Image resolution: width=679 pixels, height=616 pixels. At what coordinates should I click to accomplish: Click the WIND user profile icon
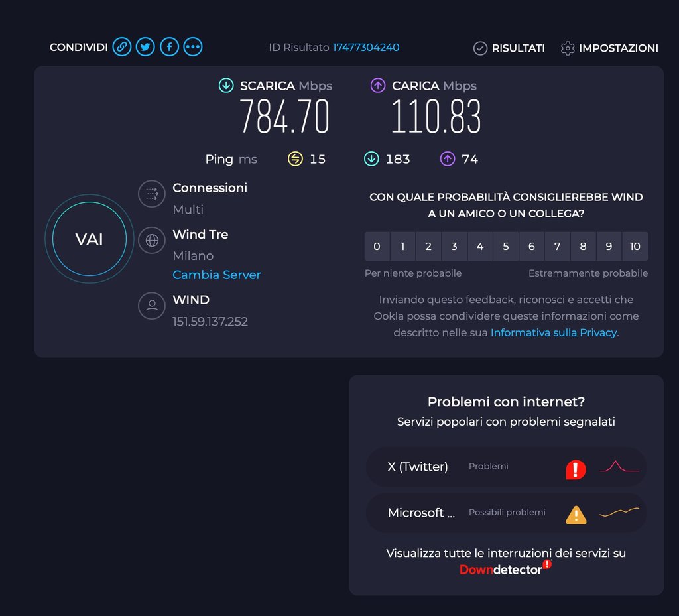pyautogui.click(x=152, y=306)
